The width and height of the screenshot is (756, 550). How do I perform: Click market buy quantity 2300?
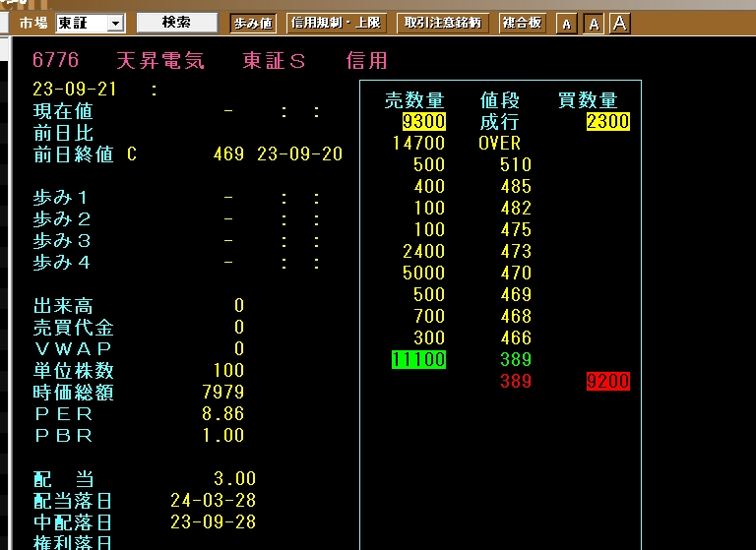point(608,121)
